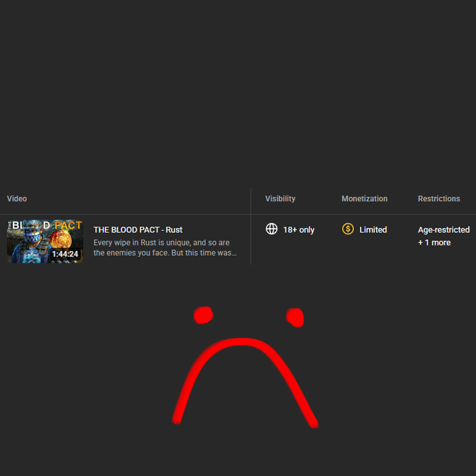
Task: Click the Restrictions column header
Action: [x=439, y=199]
